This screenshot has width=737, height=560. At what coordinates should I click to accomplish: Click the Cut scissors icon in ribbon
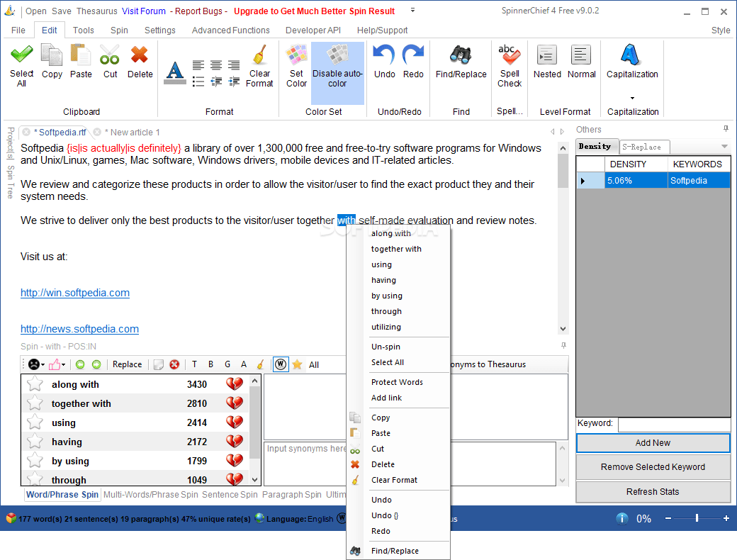110,55
